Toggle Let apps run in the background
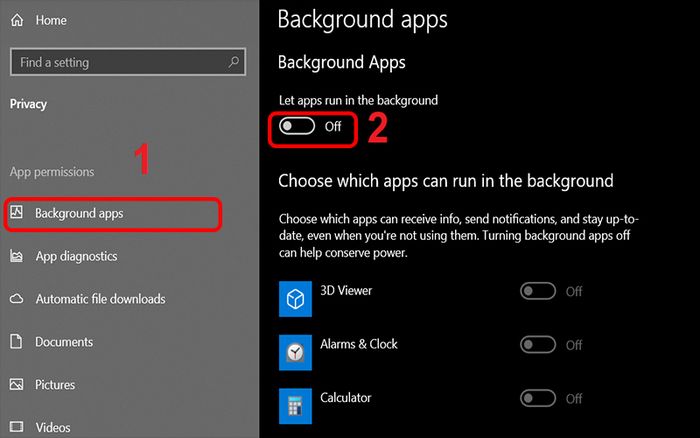Image resolution: width=700 pixels, height=438 pixels. 297,126
